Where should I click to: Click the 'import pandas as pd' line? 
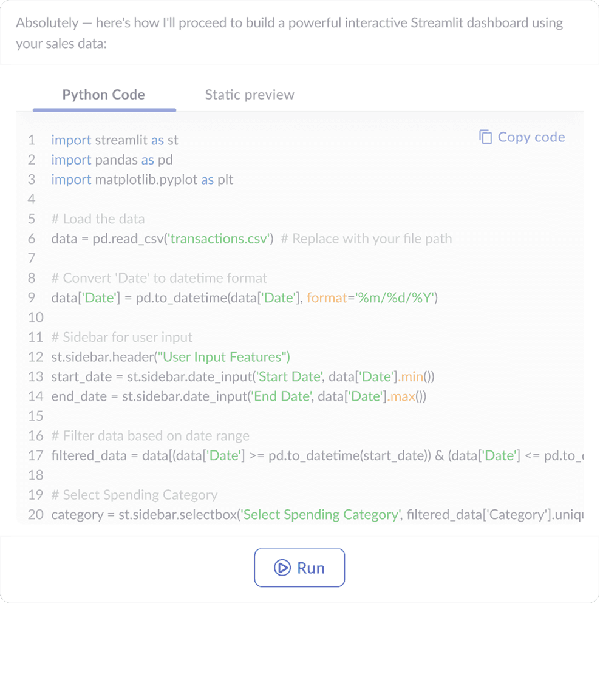[112, 160]
